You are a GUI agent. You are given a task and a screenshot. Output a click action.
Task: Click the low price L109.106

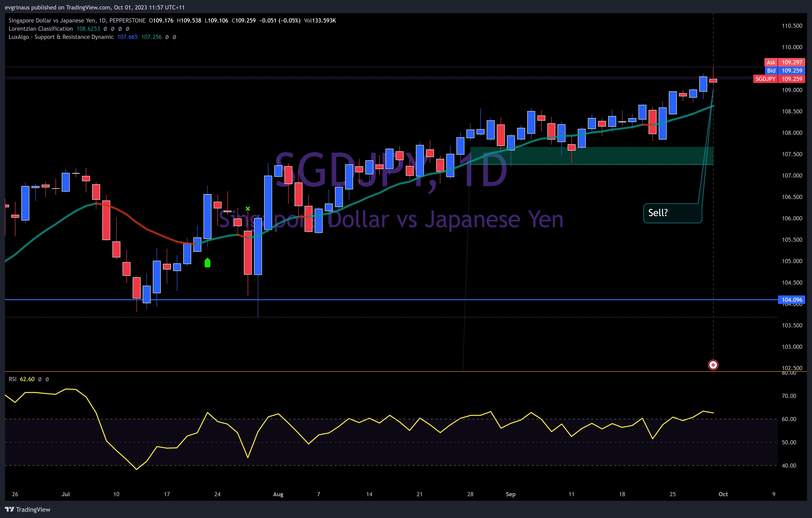[216, 21]
